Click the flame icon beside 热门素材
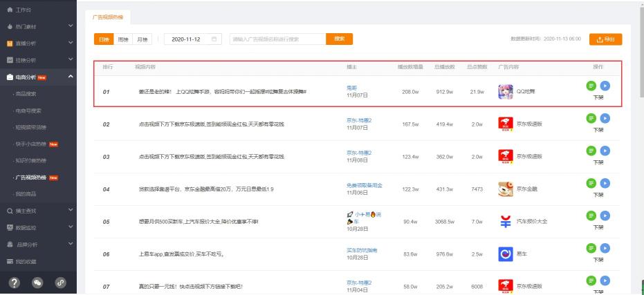The height and width of the screenshot is (295, 644). point(10,26)
